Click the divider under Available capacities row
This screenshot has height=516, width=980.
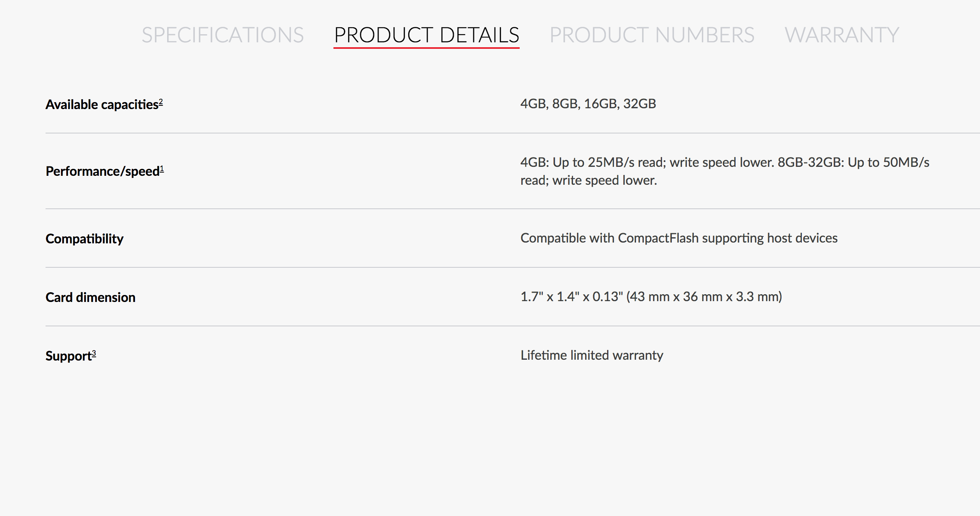click(x=490, y=133)
